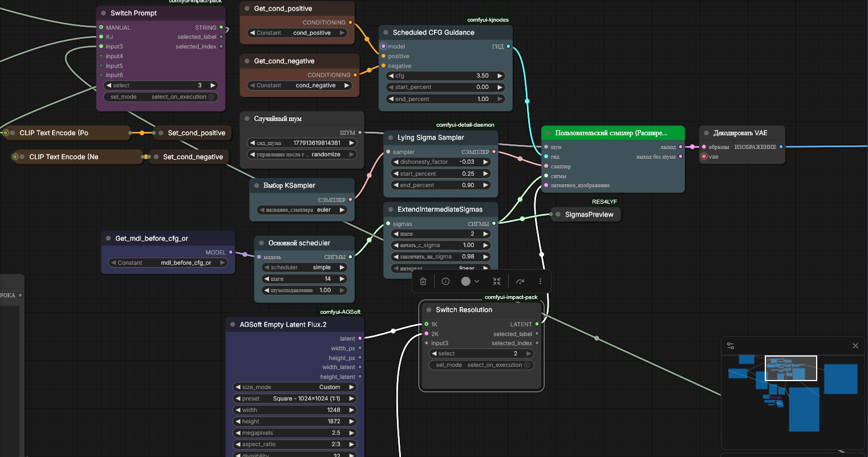This screenshot has height=457, width=868.
Task: Click the comfyui-kjnodes badge text
Action: pyautogui.click(x=488, y=20)
